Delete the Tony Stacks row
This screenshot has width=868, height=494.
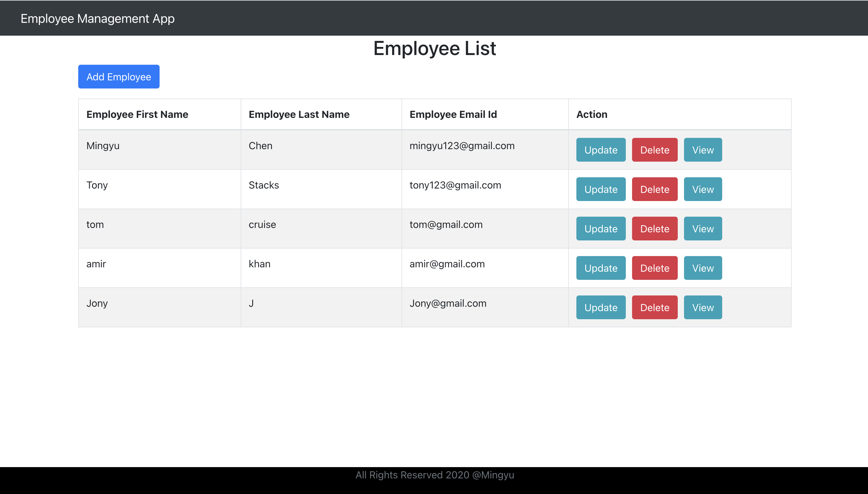[x=654, y=189]
